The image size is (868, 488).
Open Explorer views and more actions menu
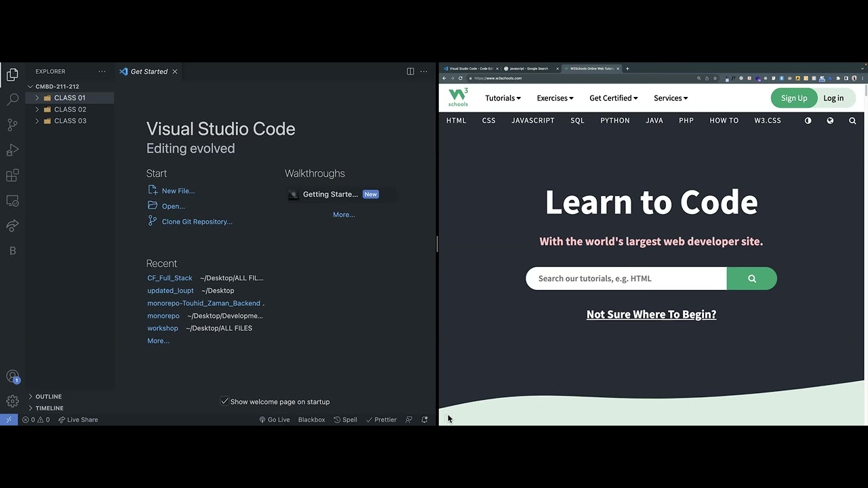coord(102,71)
